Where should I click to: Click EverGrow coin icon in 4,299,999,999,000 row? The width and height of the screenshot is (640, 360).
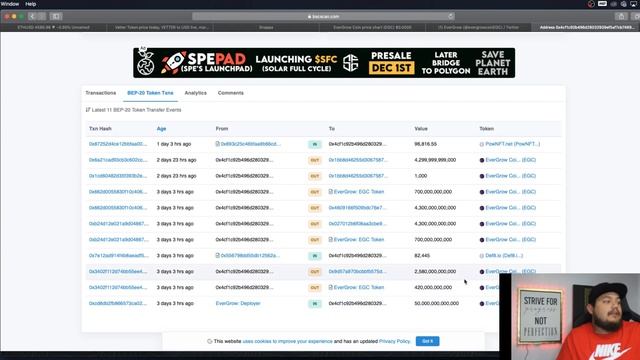pyautogui.click(x=482, y=160)
